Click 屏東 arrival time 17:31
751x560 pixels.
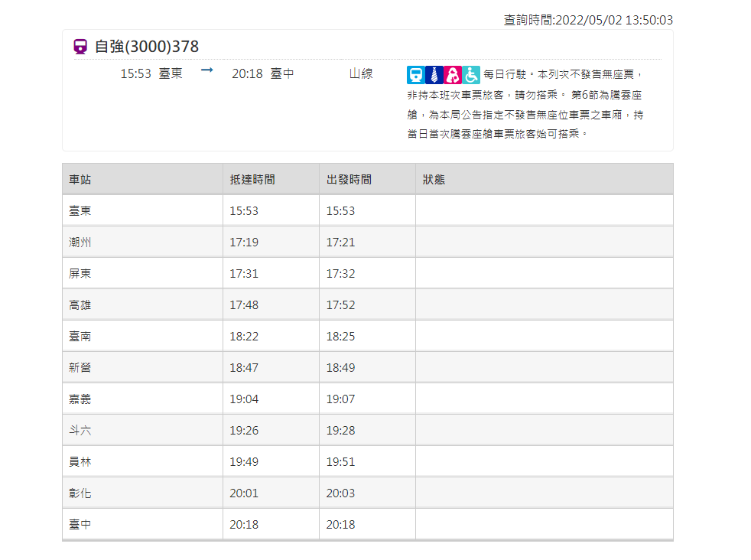[244, 274]
